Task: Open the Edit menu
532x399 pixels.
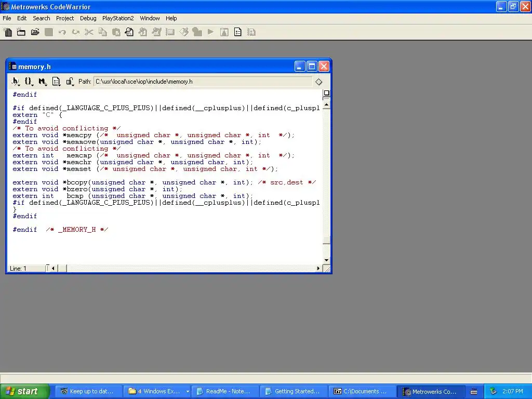Action: coord(22,18)
